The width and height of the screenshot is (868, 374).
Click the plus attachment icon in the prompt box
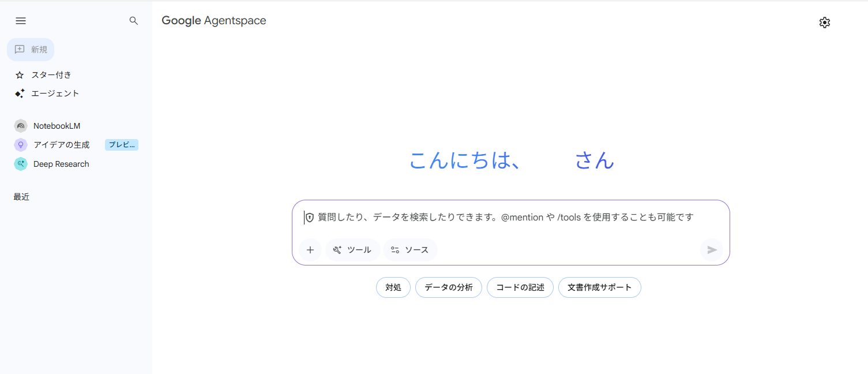(x=310, y=249)
